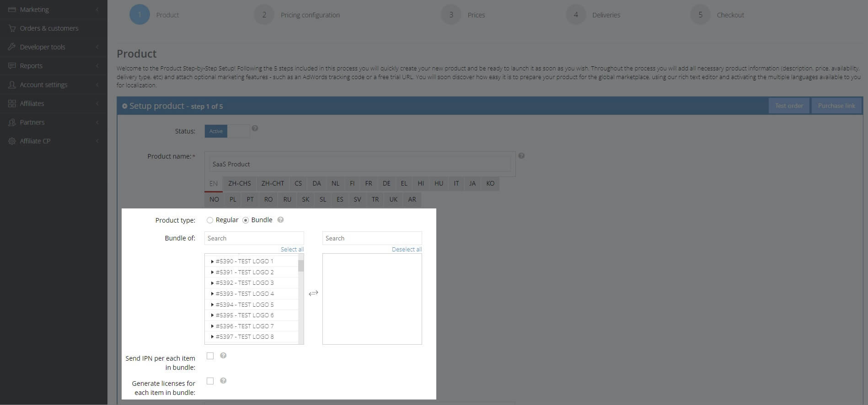
Task: Click the Purchase link button
Action: coord(836,106)
